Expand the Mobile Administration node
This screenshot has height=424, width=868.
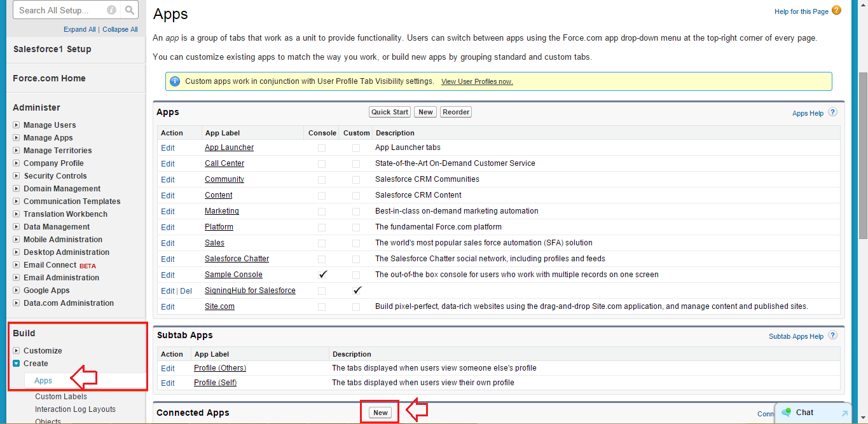[x=17, y=240]
